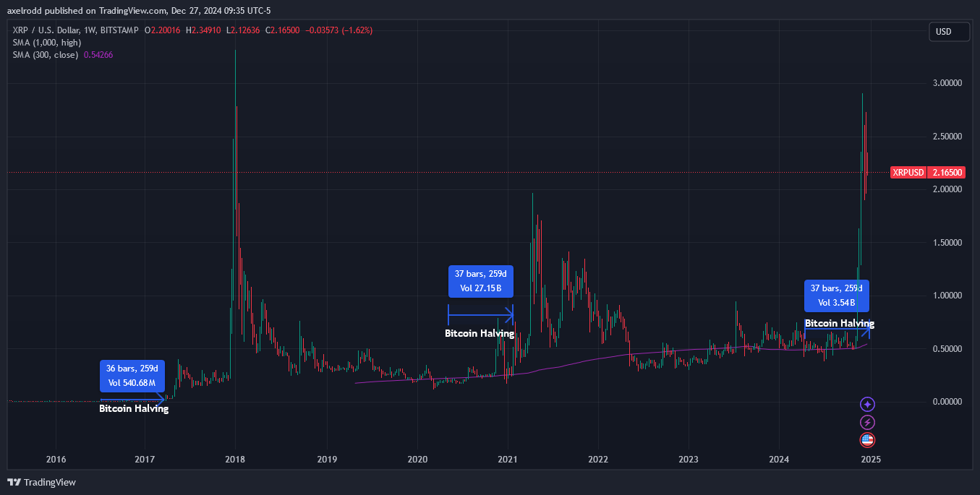
Task: Click the XRP / U.S. Dollar symbol title
Action: 76,30
